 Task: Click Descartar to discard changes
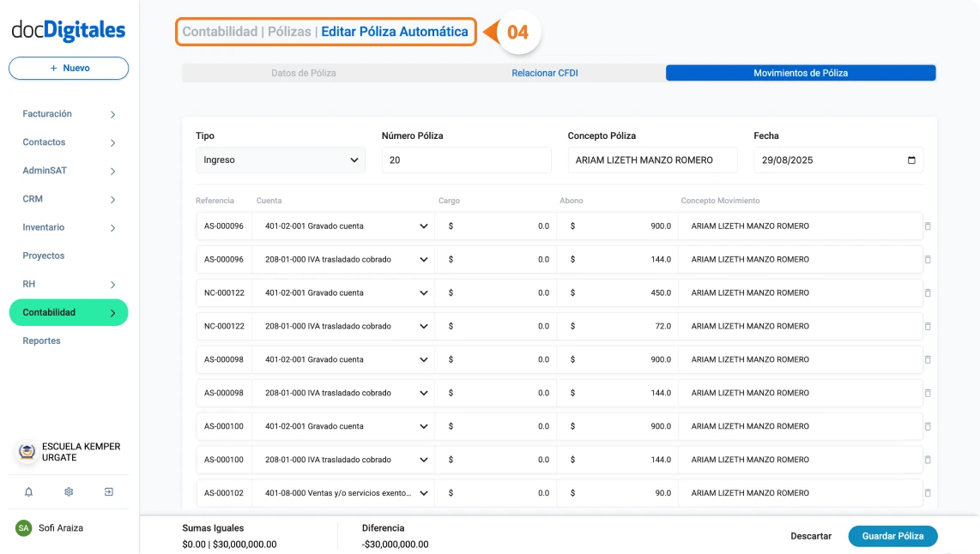811,536
